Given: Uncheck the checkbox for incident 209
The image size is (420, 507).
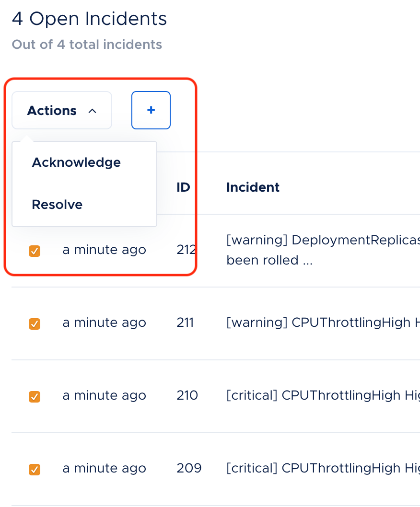Looking at the screenshot, I should [x=35, y=469].
